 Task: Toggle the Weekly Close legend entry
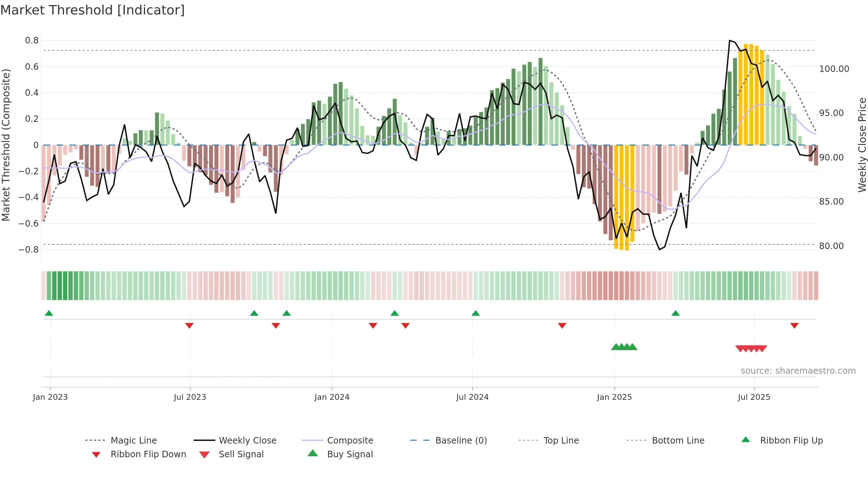click(x=235, y=440)
